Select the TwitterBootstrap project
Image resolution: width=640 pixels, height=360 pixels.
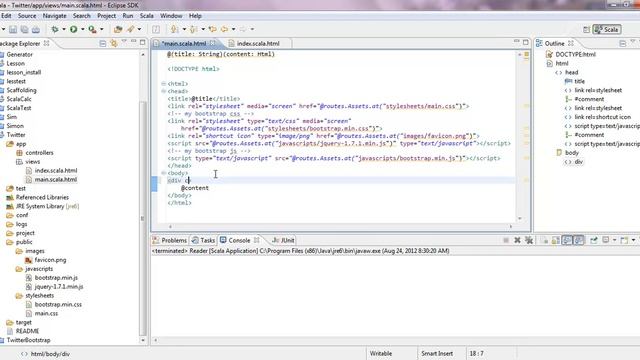click(28, 340)
